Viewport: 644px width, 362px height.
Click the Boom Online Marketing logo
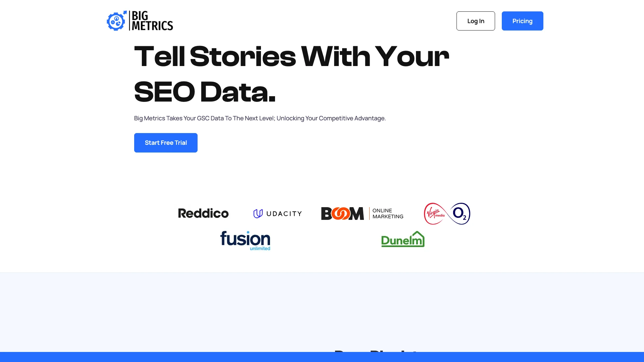362,213
